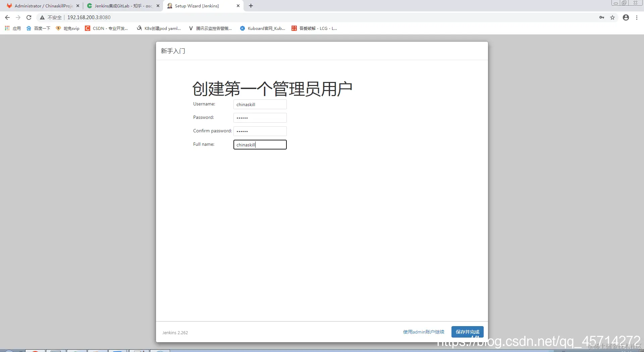Image resolution: width=644 pixels, height=352 pixels.
Task: Open the password manager key icon
Action: [601, 17]
